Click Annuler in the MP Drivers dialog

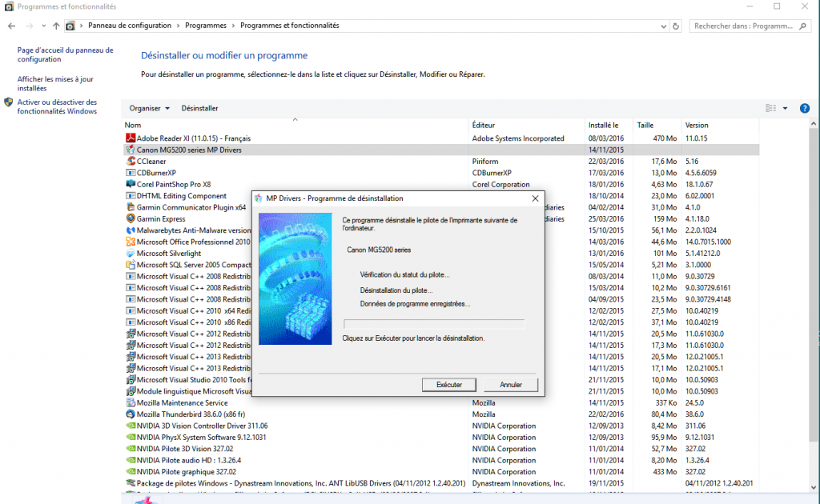coord(511,384)
